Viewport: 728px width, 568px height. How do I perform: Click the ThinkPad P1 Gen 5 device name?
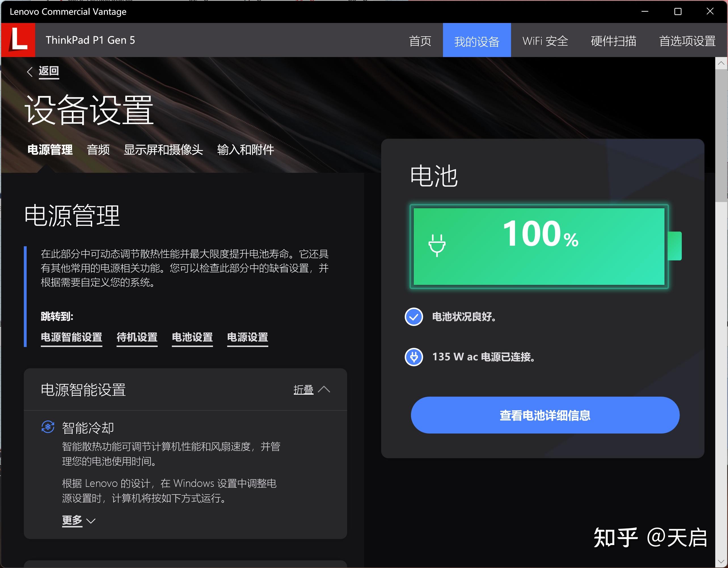pyautogui.click(x=90, y=40)
